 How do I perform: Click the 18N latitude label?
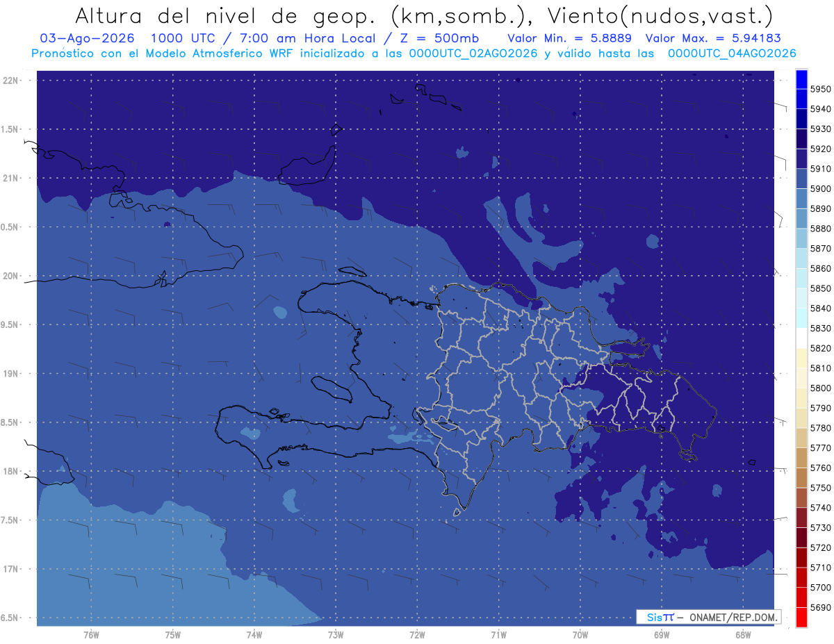click(11, 472)
